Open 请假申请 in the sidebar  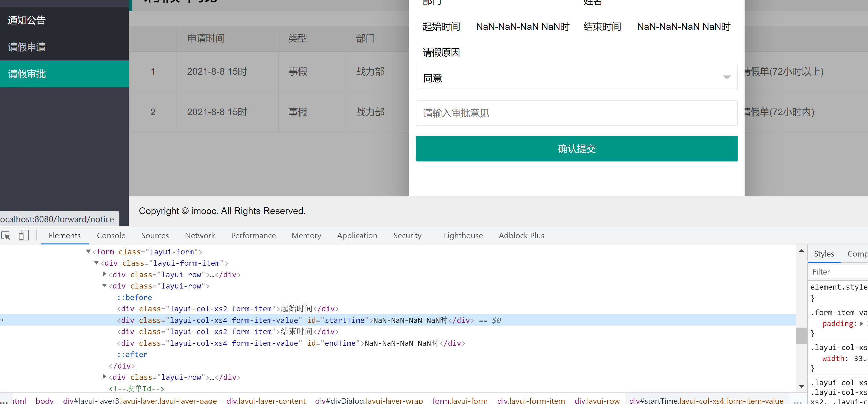(27, 47)
